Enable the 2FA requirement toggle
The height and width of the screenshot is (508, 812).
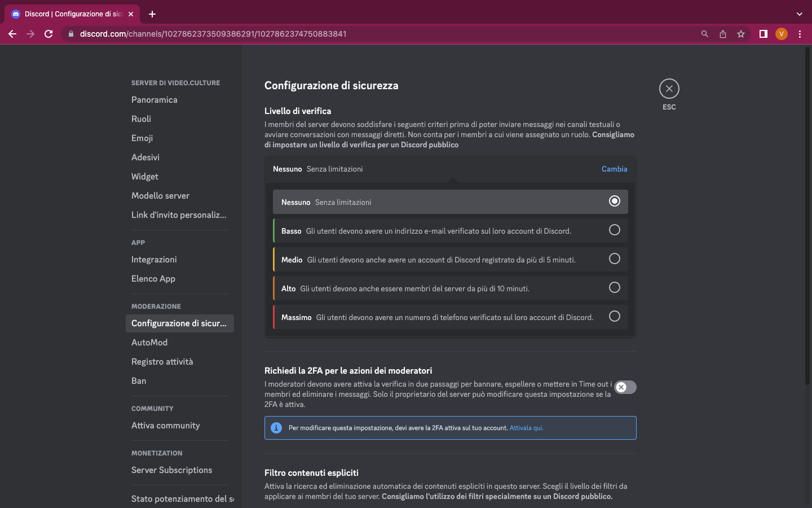pos(625,387)
